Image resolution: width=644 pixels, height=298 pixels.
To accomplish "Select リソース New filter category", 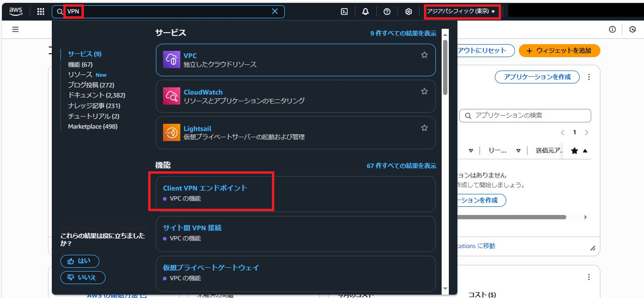I will pos(87,75).
